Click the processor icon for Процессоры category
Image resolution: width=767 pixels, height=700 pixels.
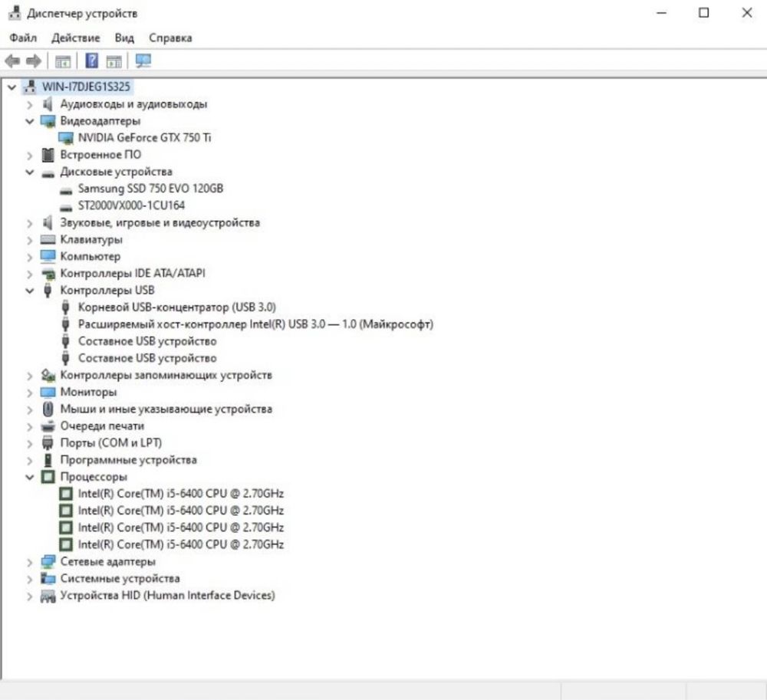click(48, 477)
